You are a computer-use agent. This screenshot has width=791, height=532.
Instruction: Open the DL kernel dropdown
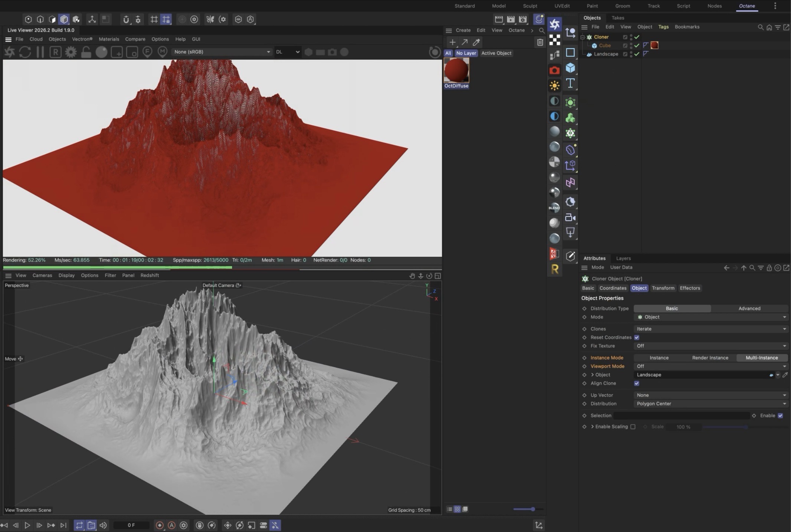click(x=287, y=52)
